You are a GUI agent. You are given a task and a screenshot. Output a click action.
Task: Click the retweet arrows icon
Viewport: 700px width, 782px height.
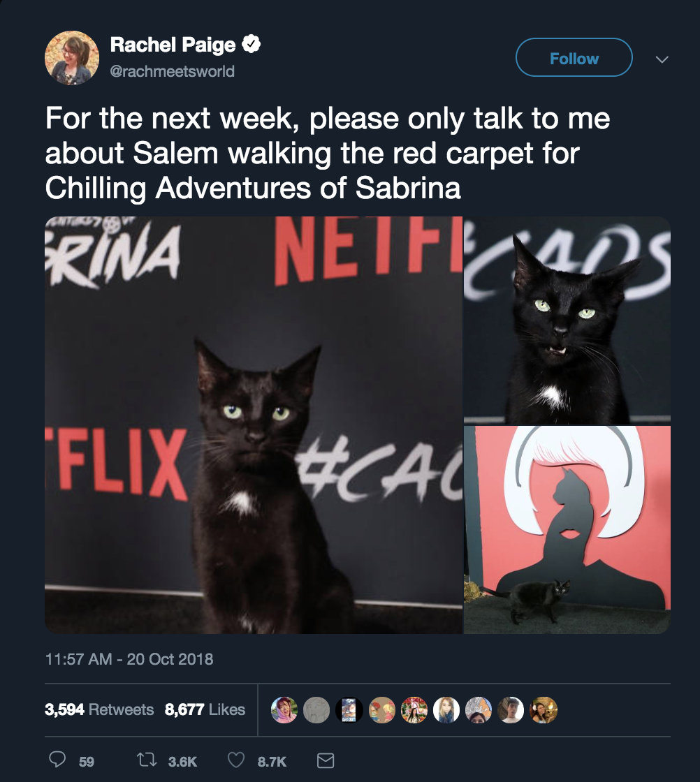click(x=147, y=760)
